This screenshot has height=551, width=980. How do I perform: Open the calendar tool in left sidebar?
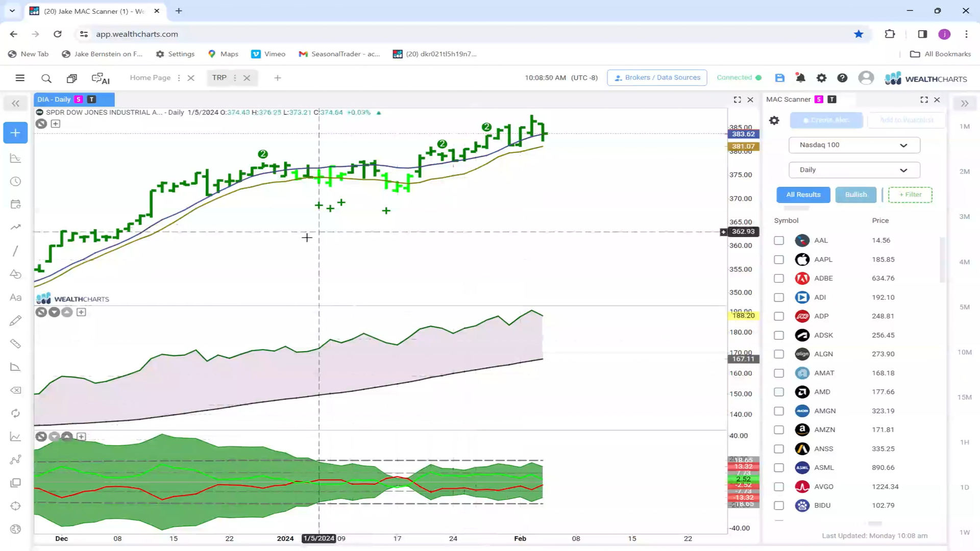(x=15, y=204)
